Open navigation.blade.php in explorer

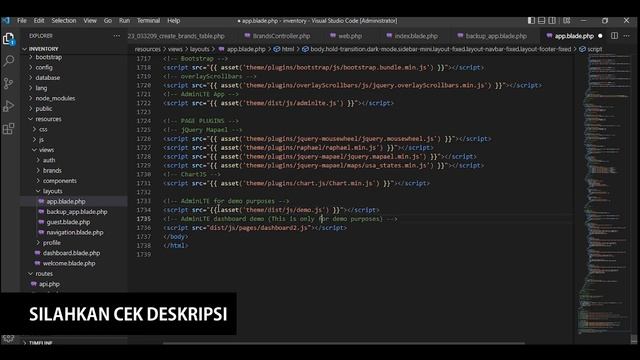[x=75, y=232]
